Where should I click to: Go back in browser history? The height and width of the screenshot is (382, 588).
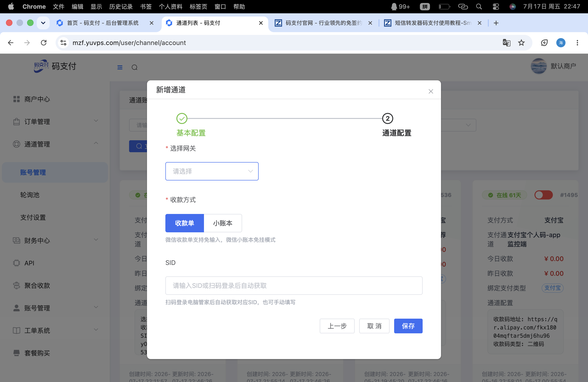click(x=11, y=43)
